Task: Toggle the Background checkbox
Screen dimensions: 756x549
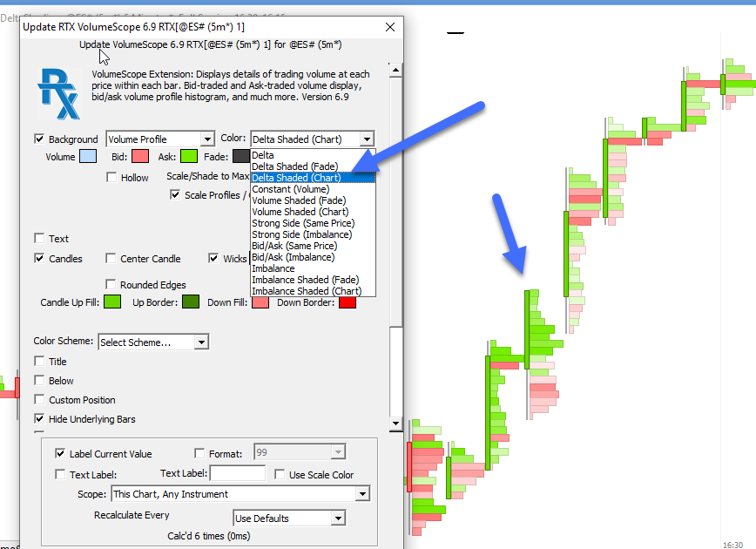Action: click(x=39, y=139)
